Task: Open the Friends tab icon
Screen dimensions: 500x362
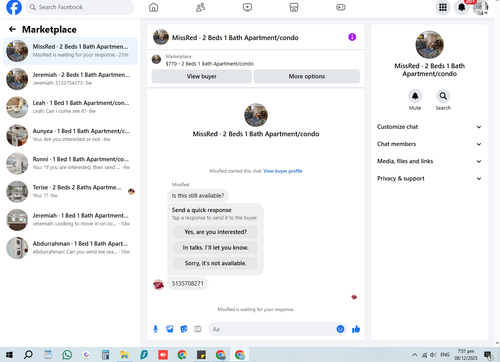Action: click(x=200, y=7)
